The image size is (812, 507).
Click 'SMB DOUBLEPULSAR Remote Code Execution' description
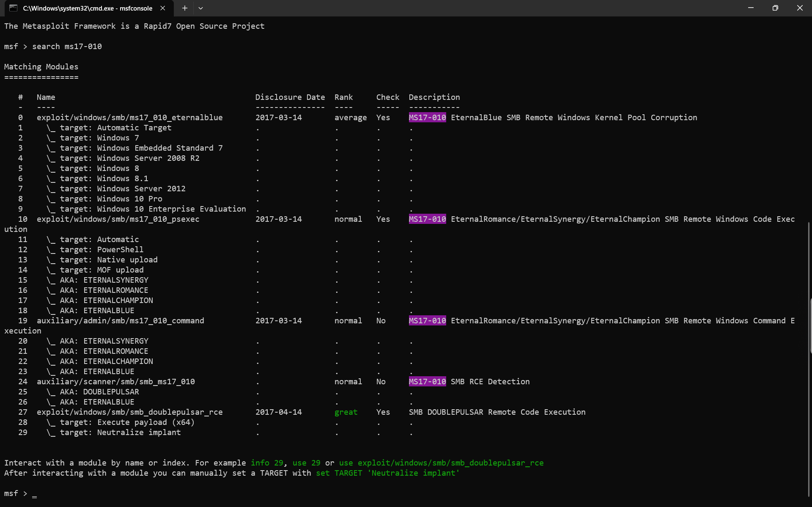pos(497,412)
